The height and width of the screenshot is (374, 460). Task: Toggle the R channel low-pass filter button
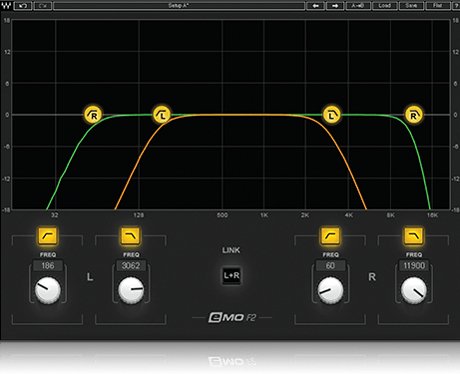[414, 236]
